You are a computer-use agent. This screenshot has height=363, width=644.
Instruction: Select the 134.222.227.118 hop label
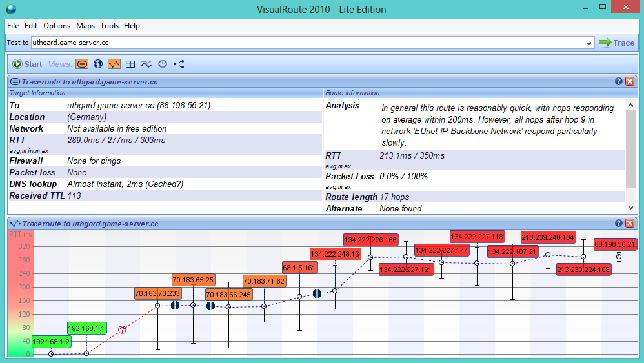coord(477,237)
